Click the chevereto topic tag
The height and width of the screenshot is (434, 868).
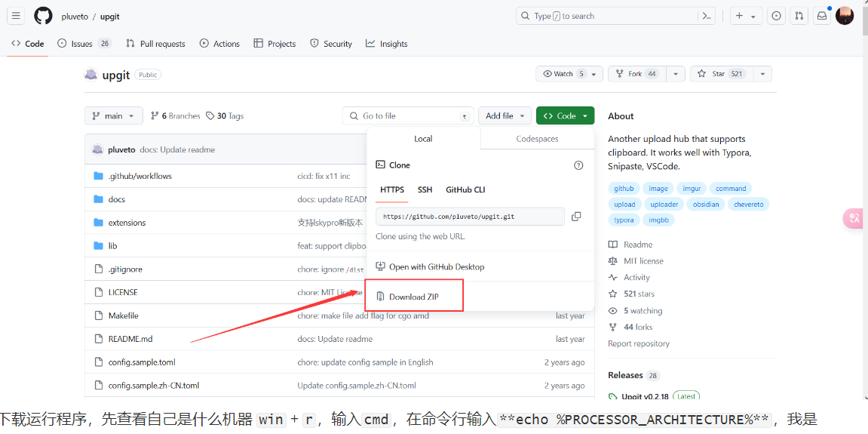[x=748, y=205]
